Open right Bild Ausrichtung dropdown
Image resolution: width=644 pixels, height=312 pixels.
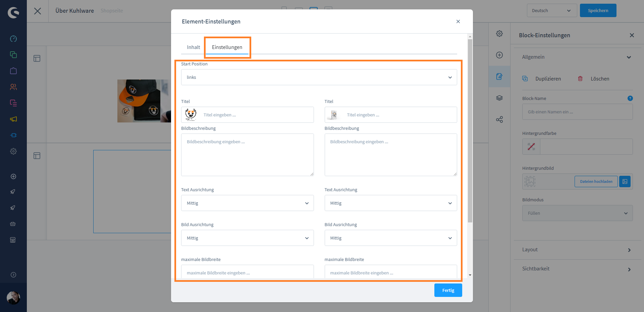(391, 238)
